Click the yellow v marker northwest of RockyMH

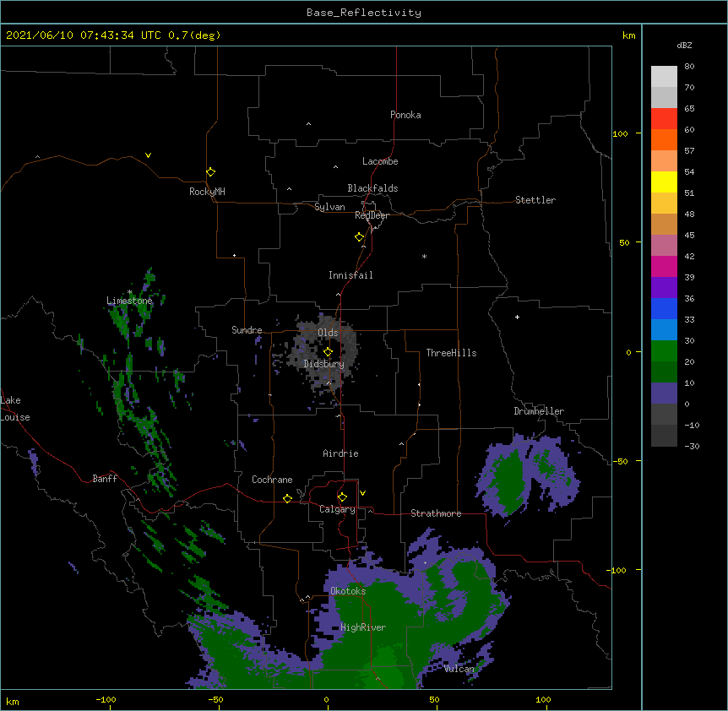point(148,155)
